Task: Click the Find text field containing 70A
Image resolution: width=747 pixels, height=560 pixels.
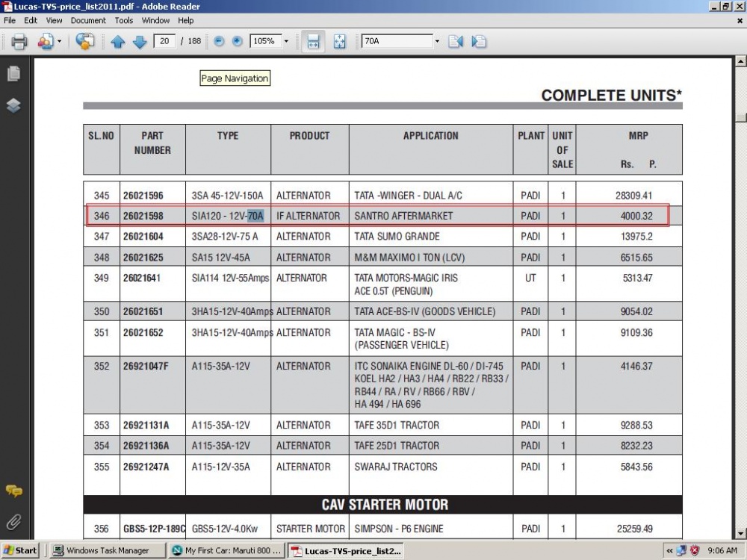Action: point(397,41)
